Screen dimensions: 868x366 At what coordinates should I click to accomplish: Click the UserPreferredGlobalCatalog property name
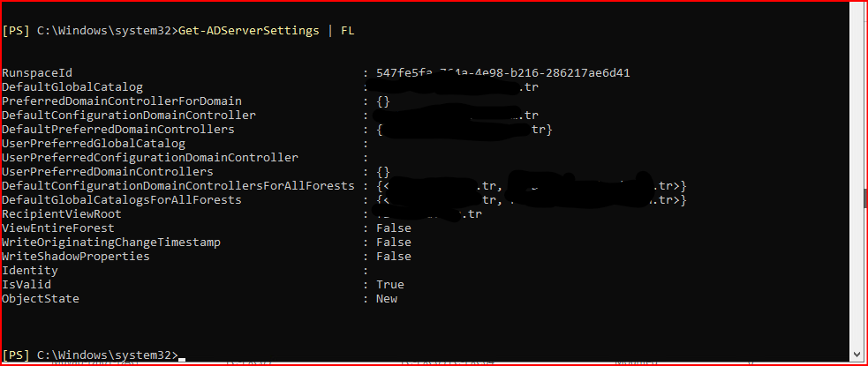(94, 144)
